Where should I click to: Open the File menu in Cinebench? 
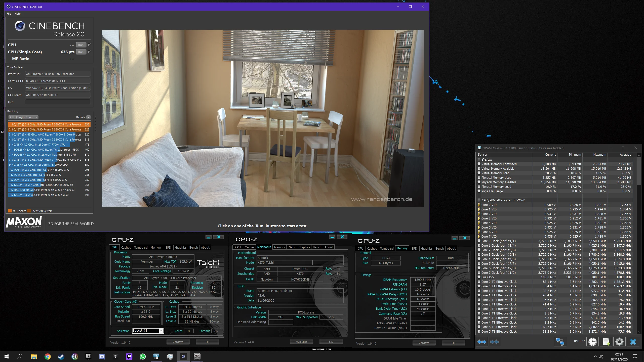9,14
